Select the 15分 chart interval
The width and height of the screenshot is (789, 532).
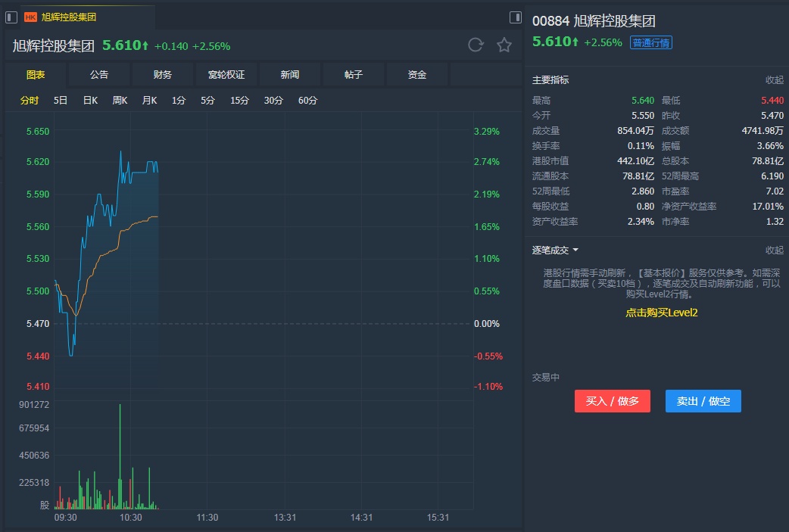click(x=239, y=101)
